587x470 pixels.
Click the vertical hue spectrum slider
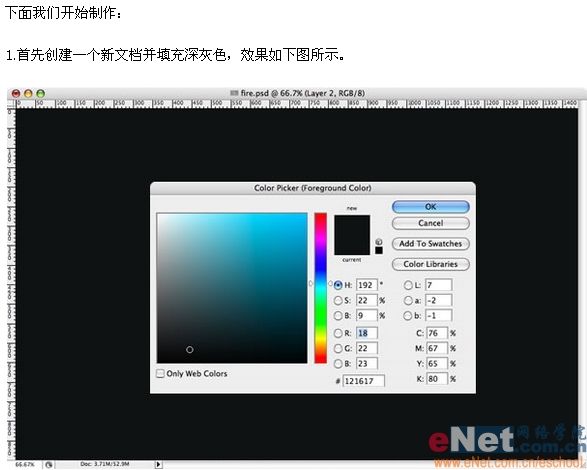point(320,288)
